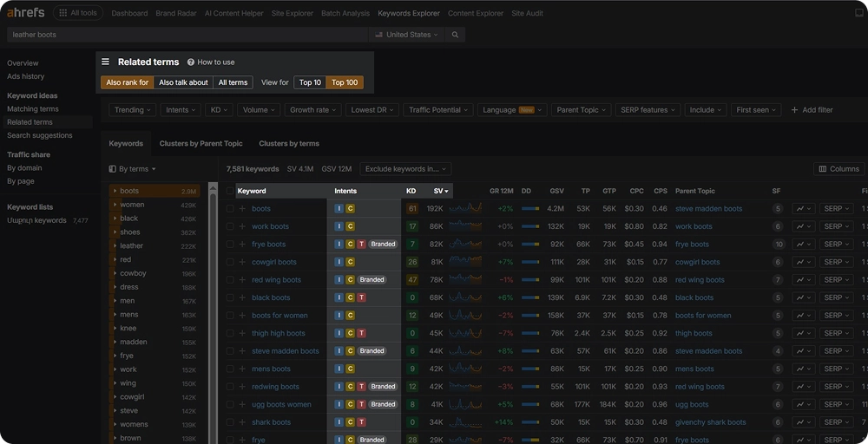This screenshot has width=868, height=444.
Task: Click the terms list vertical scrollbar
Action: tap(214, 313)
